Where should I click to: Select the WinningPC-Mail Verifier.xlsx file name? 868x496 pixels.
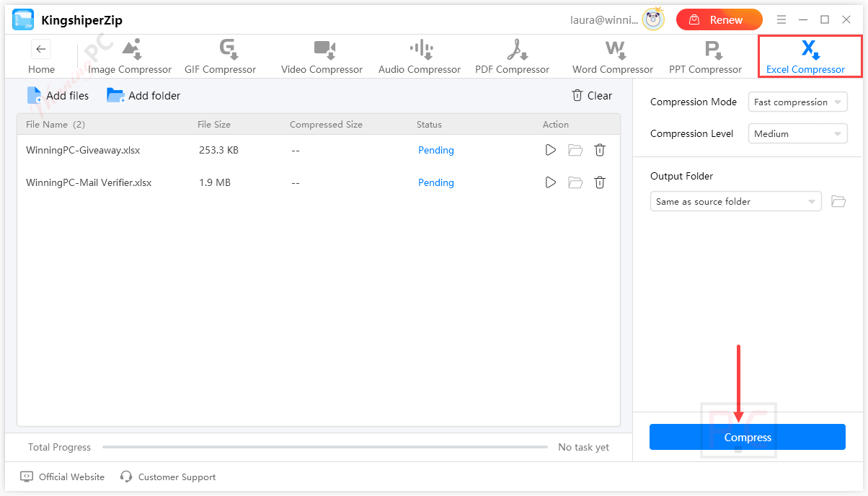89,182
